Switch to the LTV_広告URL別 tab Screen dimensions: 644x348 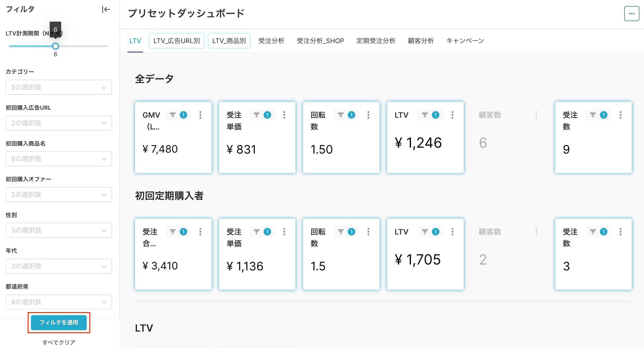[177, 41]
